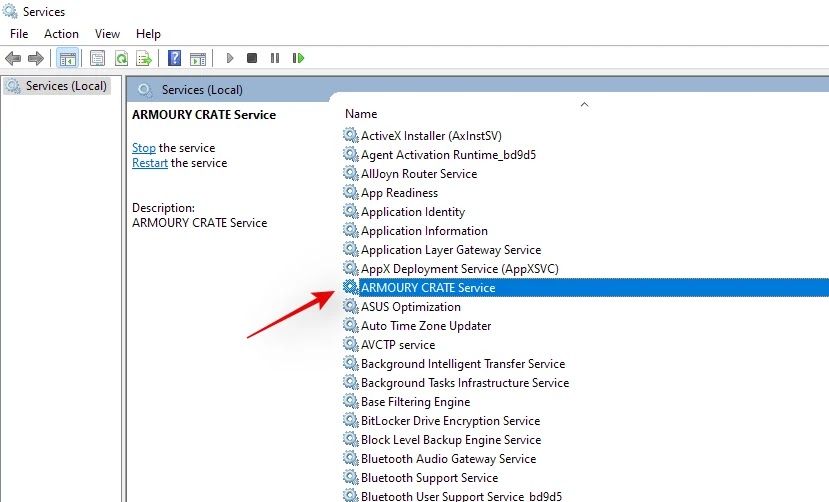Select BitLocker Drive Encryption Service
Viewport: 829px width, 502px height.
[x=450, y=421]
